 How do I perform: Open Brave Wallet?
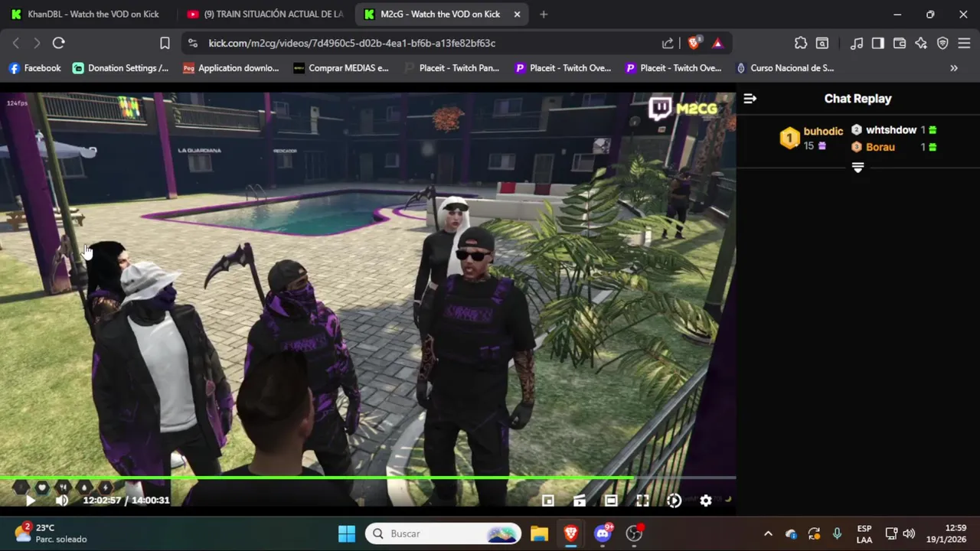pyautogui.click(x=900, y=43)
